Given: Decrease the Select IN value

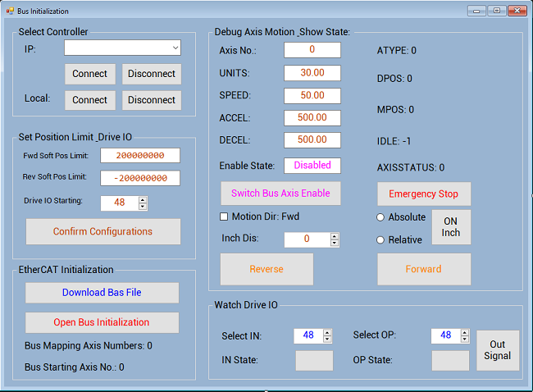Looking at the screenshot, I should click(x=327, y=339).
